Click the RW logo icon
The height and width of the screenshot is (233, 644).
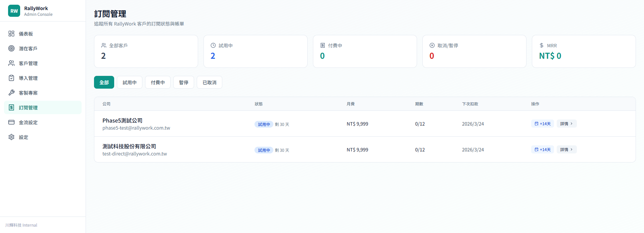pos(14,11)
